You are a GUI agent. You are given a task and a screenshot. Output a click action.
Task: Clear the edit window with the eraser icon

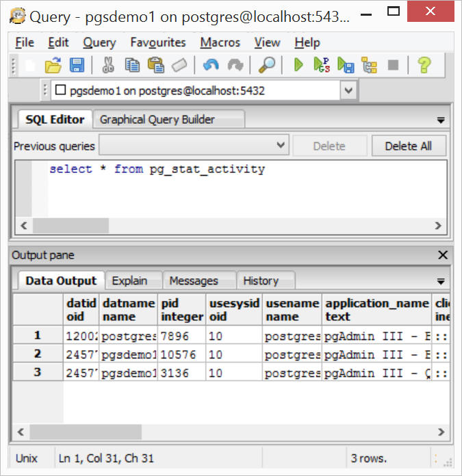coord(179,65)
